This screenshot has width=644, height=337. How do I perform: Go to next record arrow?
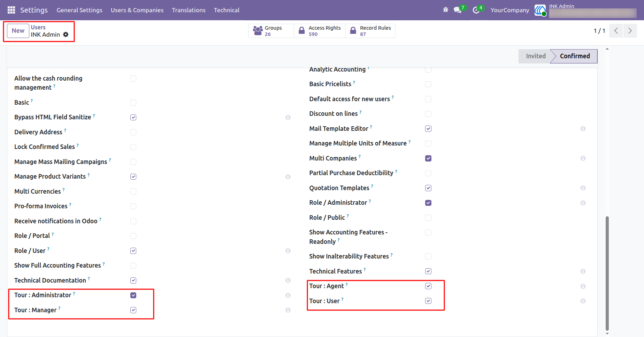[x=630, y=31]
